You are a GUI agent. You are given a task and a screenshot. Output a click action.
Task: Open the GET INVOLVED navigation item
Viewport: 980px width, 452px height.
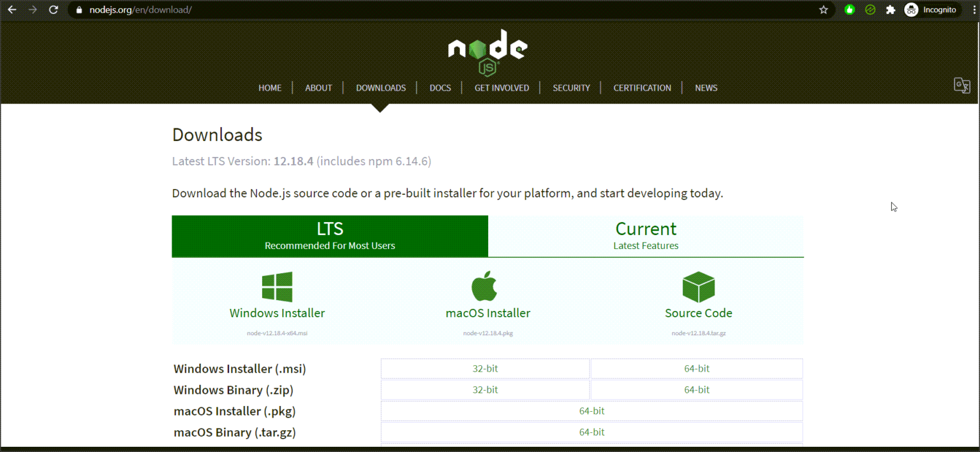pyautogui.click(x=501, y=88)
